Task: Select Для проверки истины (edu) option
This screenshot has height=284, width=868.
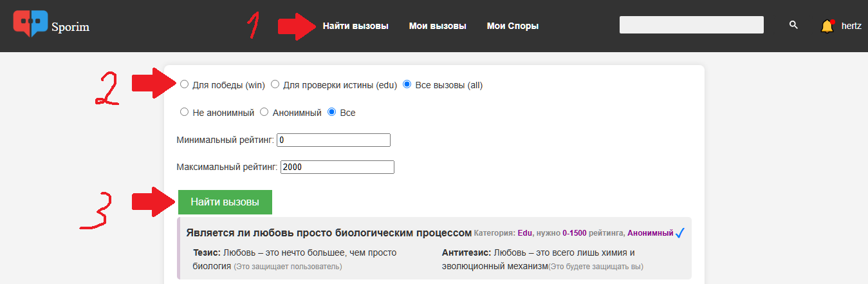Action: tap(275, 84)
